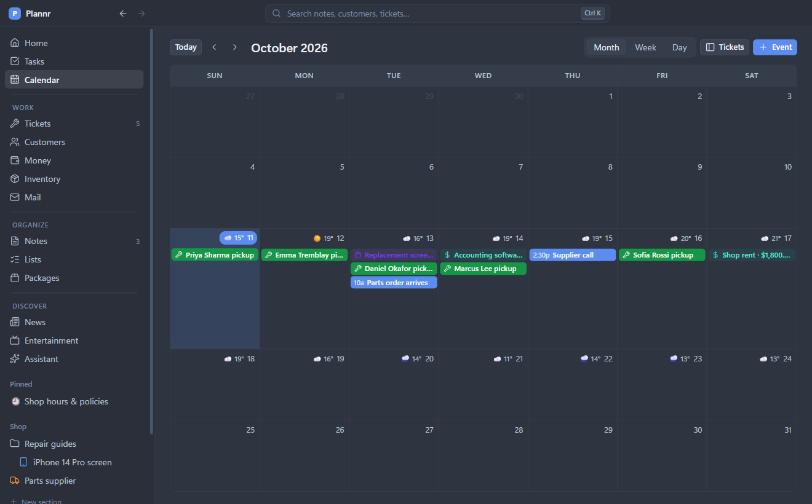Create a new Event

tap(775, 47)
